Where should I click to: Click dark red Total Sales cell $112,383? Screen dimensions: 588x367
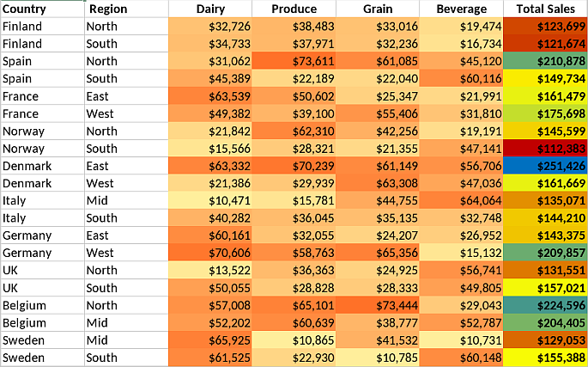click(x=545, y=149)
